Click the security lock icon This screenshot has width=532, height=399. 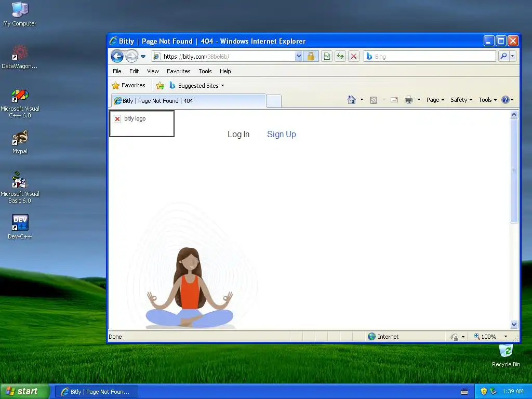(x=311, y=56)
